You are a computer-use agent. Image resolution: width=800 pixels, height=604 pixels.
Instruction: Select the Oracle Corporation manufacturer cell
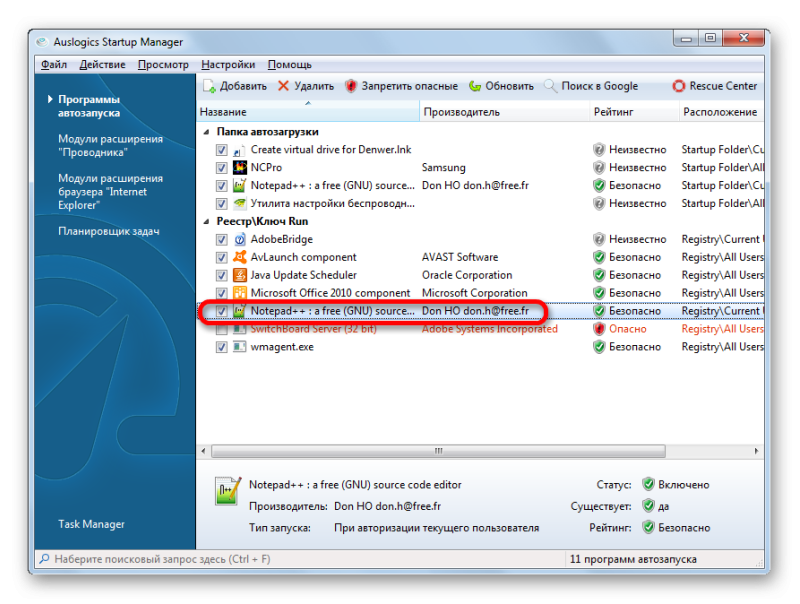(x=467, y=275)
